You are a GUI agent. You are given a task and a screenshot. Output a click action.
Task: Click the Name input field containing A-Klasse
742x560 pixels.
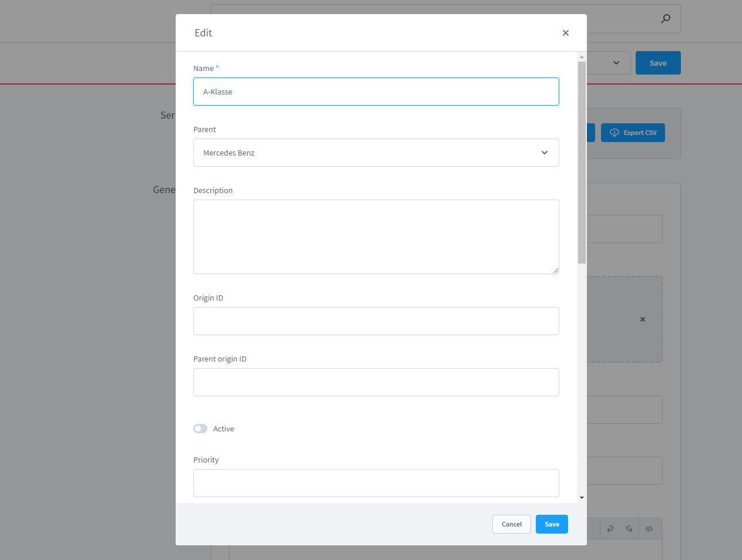(376, 92)
